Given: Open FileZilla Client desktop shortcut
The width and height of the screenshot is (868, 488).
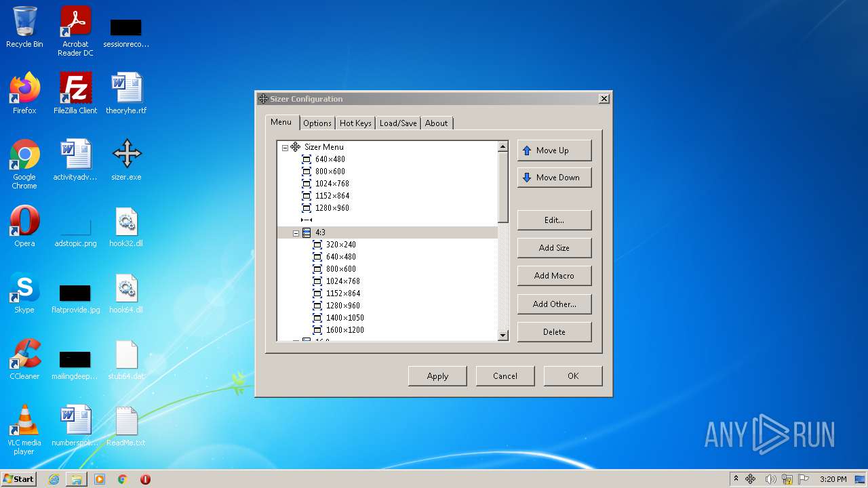Looking at the screenshot, I should 75,93.
